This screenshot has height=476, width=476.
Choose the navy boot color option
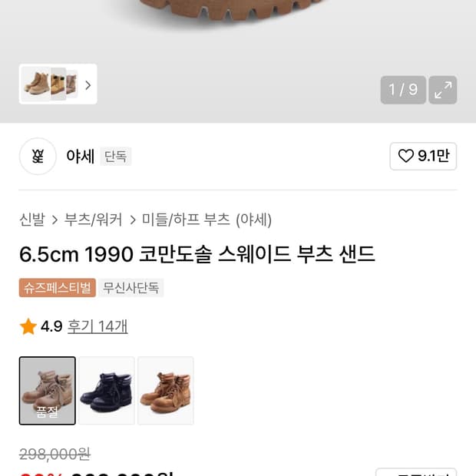(x=107, y=391)
